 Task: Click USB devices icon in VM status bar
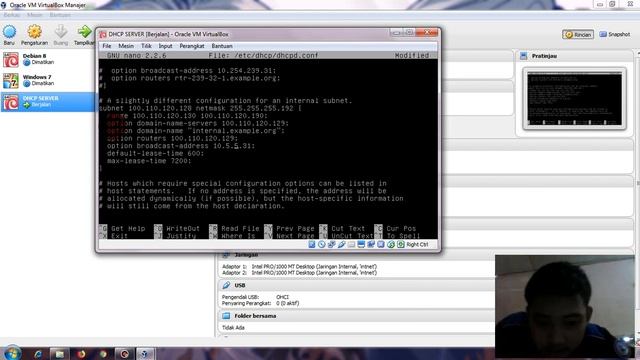coord(341,244)
